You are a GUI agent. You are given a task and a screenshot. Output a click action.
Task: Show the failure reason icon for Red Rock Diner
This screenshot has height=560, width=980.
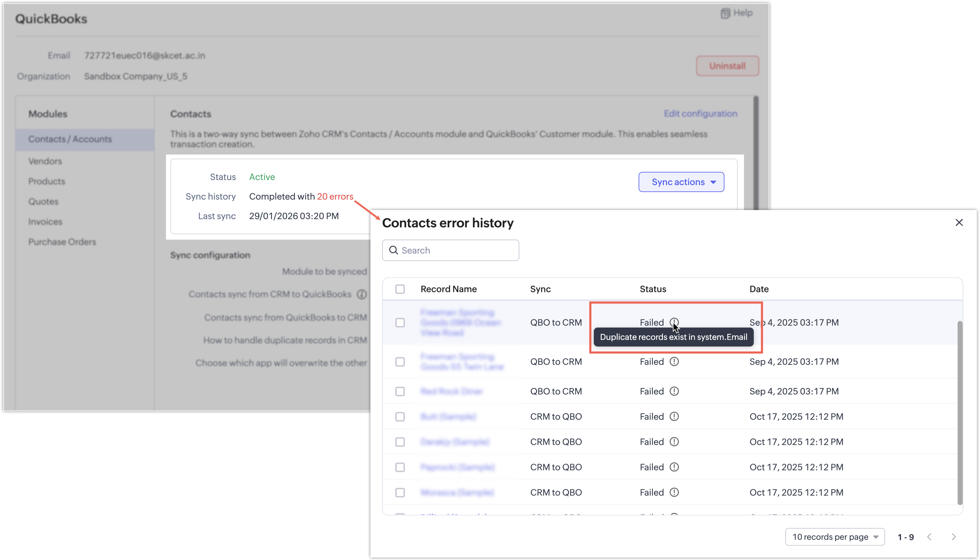coord(674,391)
